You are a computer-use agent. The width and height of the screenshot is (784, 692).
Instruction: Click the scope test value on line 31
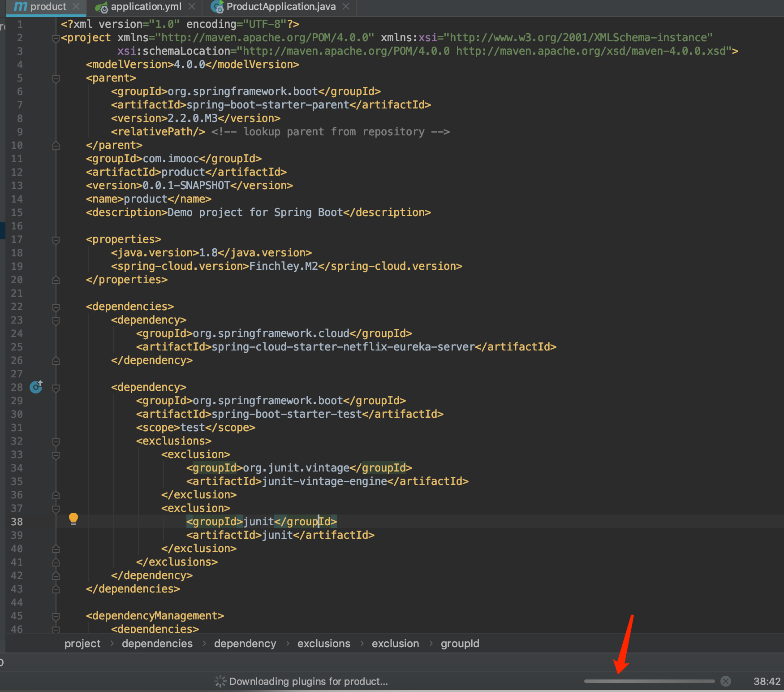coord(193,428)
